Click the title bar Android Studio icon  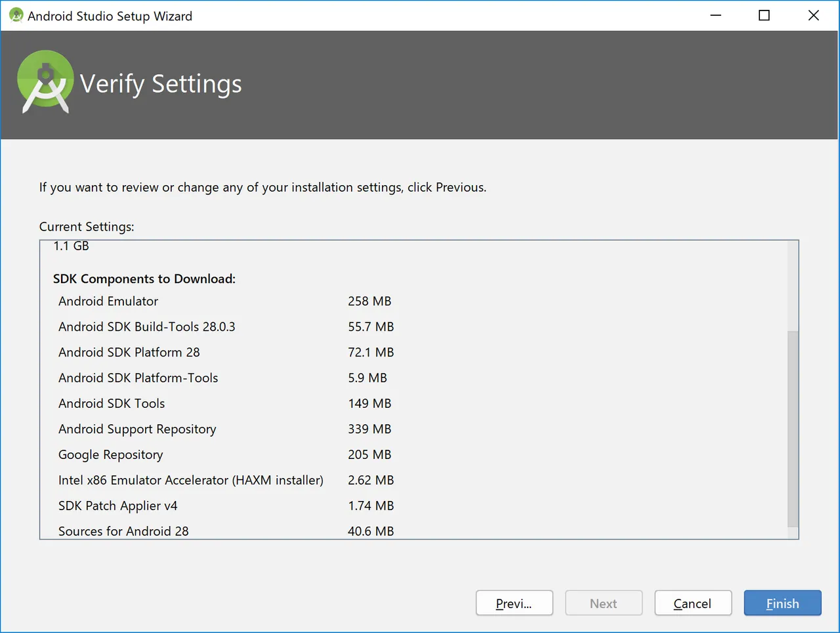16,15
